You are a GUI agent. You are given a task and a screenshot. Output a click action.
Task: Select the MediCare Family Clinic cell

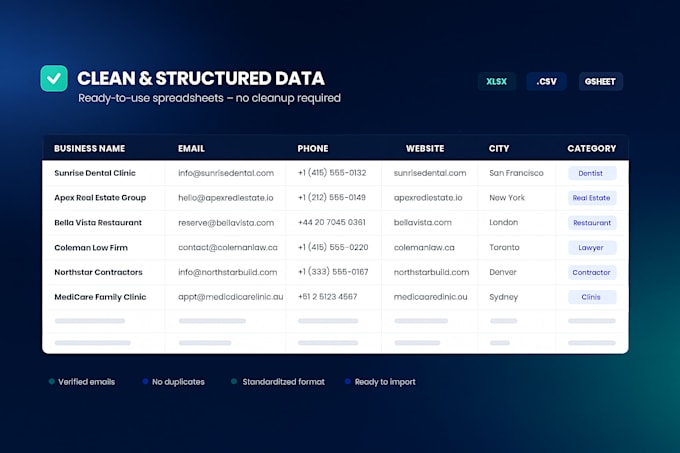tap(100, 297)
